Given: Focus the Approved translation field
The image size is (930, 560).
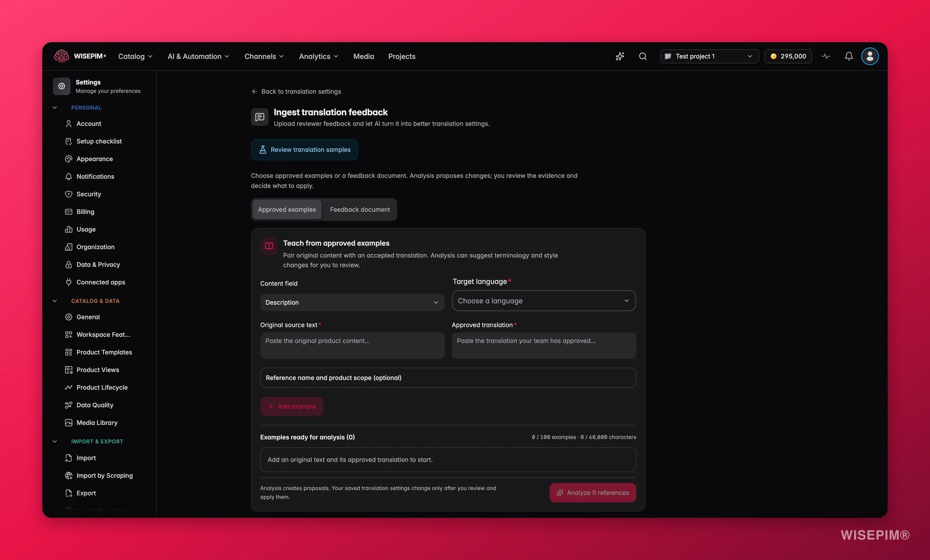Looking at the screenshot, I should tap(544, 345).
